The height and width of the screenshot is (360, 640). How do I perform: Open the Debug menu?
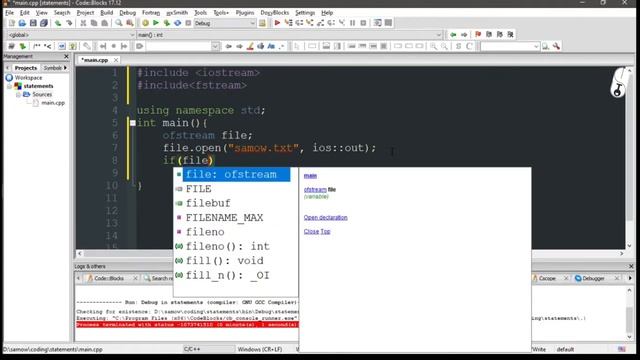click(127, 13)
